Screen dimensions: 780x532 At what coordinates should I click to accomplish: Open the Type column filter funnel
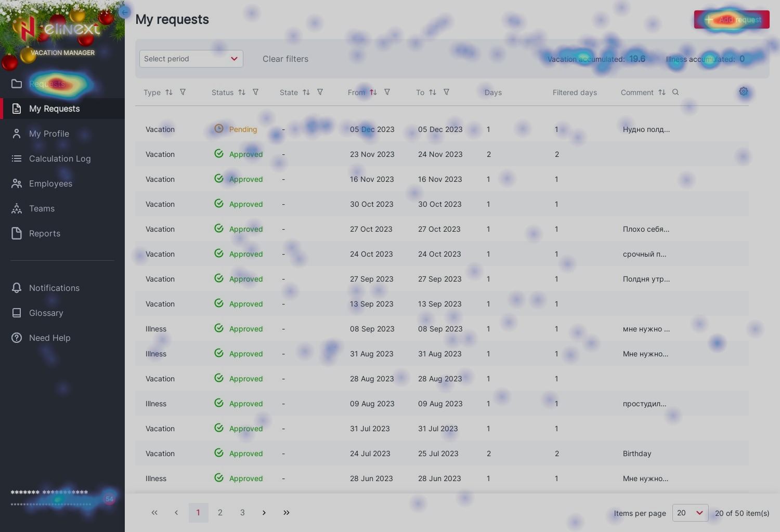183,92
